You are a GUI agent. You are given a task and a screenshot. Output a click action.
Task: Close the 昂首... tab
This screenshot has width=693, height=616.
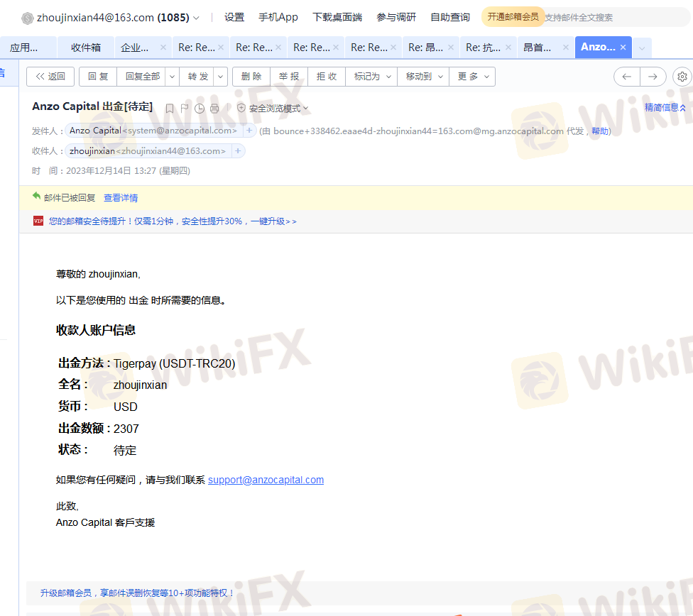[566, 48]
